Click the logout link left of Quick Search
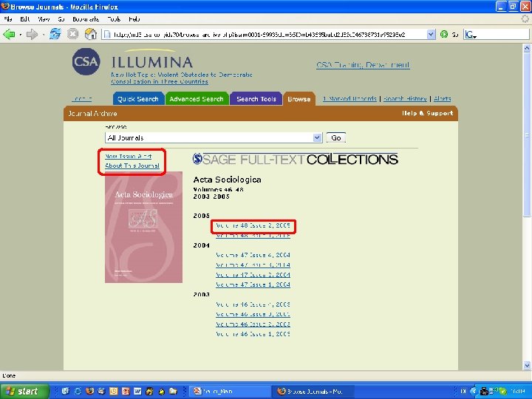Screen dimensions: 532x399 82,99
